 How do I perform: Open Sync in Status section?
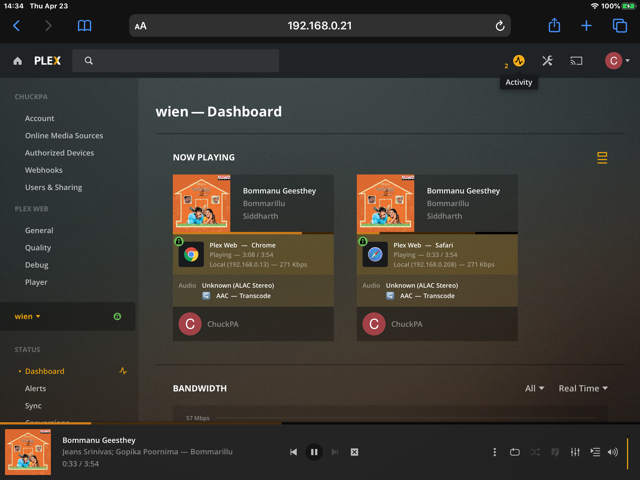coord(33,406)
